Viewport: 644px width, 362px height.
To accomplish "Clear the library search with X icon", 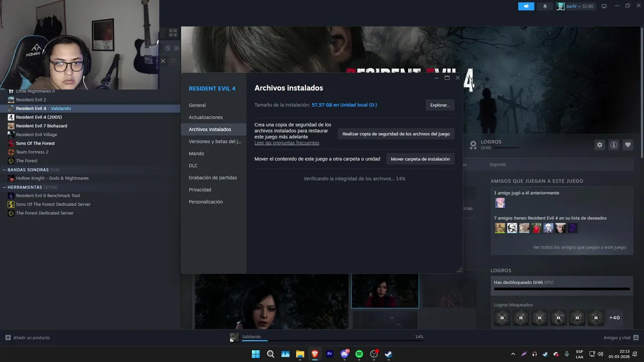I will [163, 61].
